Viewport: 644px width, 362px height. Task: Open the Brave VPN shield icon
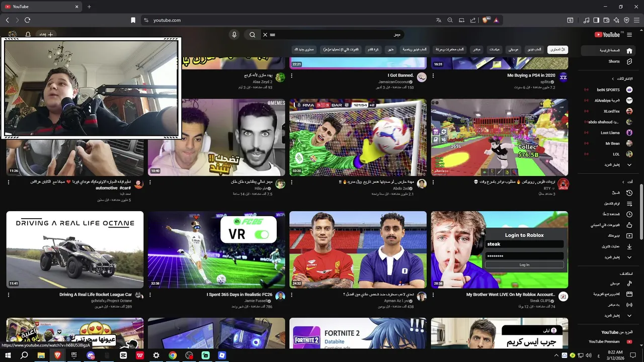(626, 20)
